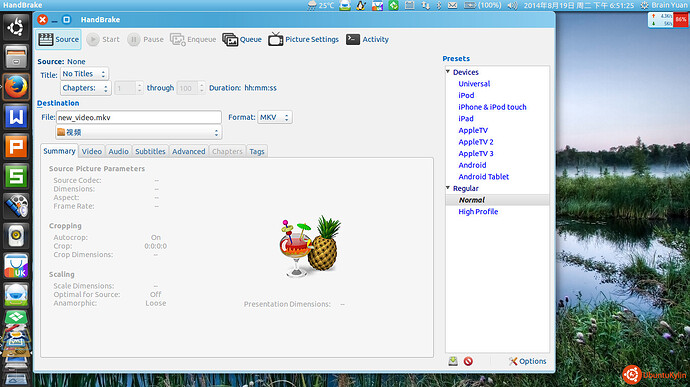690x387 pixels.
Task: Switch to the Summary tab
Action: point(59,151)
